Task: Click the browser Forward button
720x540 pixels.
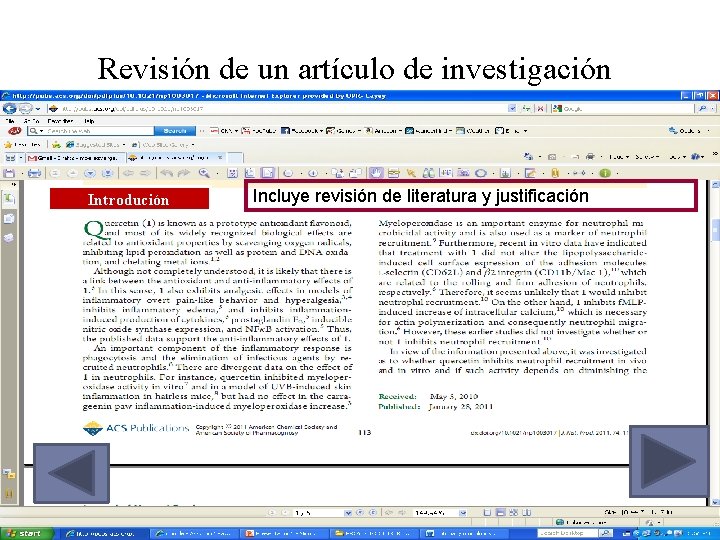Action: point(25,108)
